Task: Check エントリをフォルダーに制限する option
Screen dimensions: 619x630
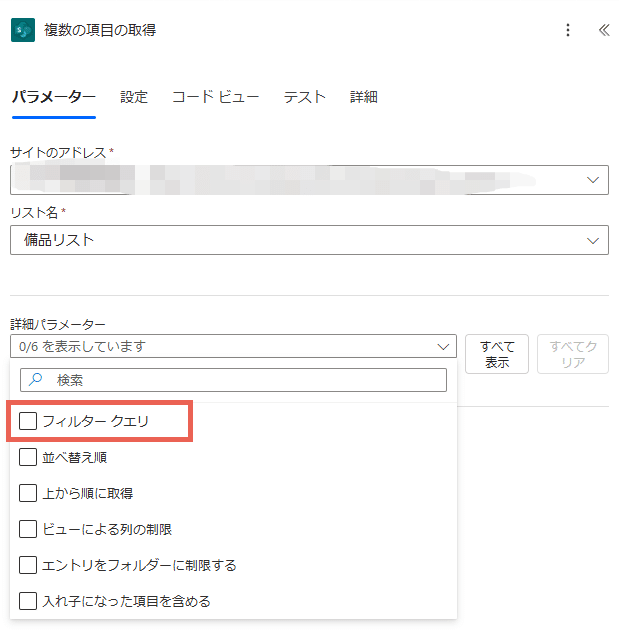Action: (28, 565)
